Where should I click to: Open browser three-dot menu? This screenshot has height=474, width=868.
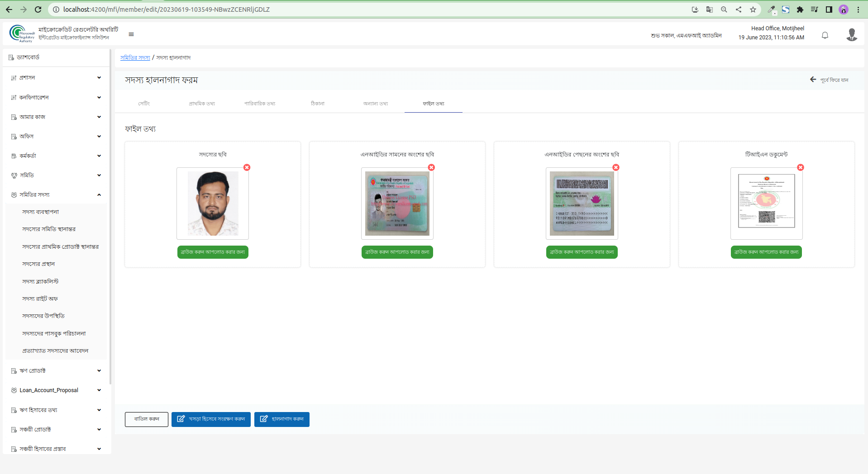(x=858, y=9)
